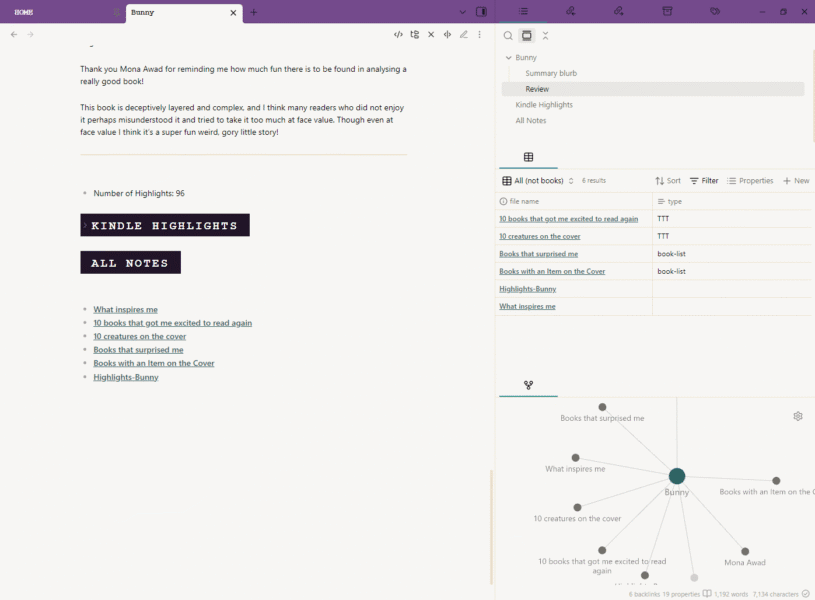Viewport: 815px width, 600px height.
Task: Toggle the outline auto-reveal button
Action: click(527, 36)
